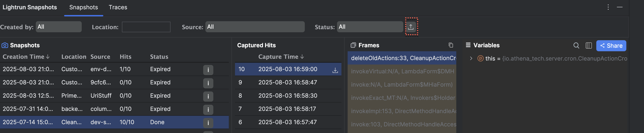This screenshot has height=133, width=644.
Task: Open the Status filter dropdown
Action: 370,27
